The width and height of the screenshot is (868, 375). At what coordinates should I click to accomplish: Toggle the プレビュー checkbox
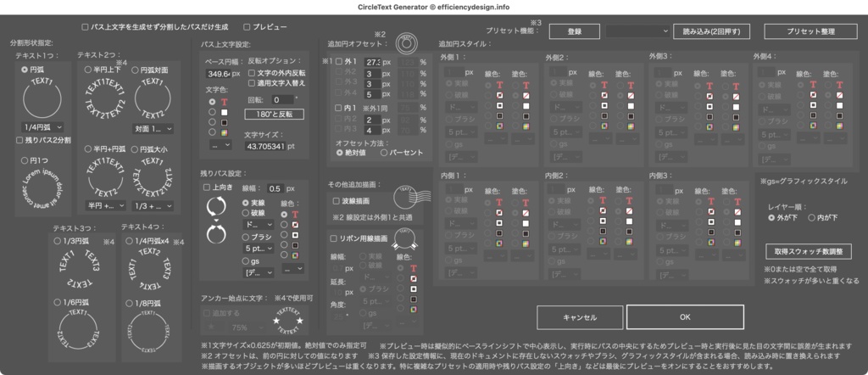pyautogui.click(x=247, y=26)
